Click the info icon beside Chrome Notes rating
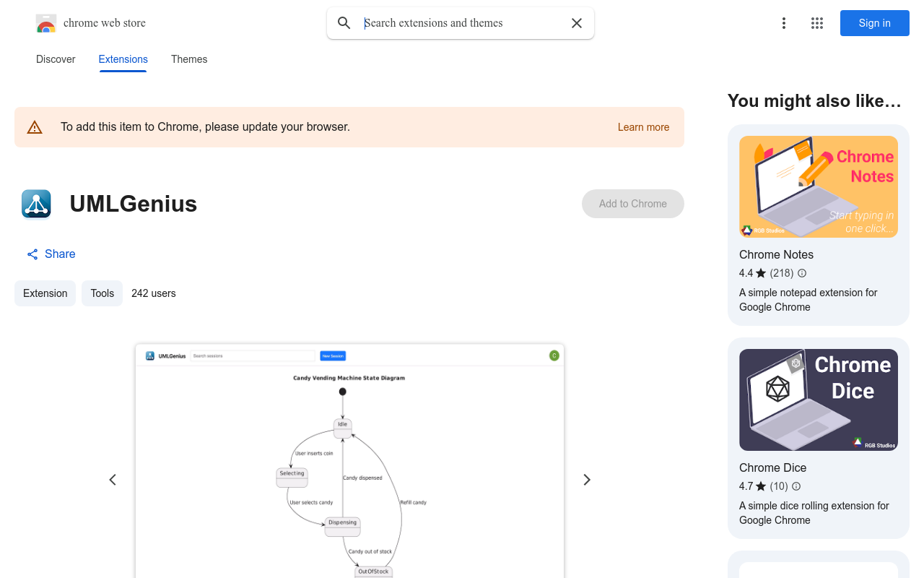The height and width of the screenshot is (578, 924). pos(802,273)
